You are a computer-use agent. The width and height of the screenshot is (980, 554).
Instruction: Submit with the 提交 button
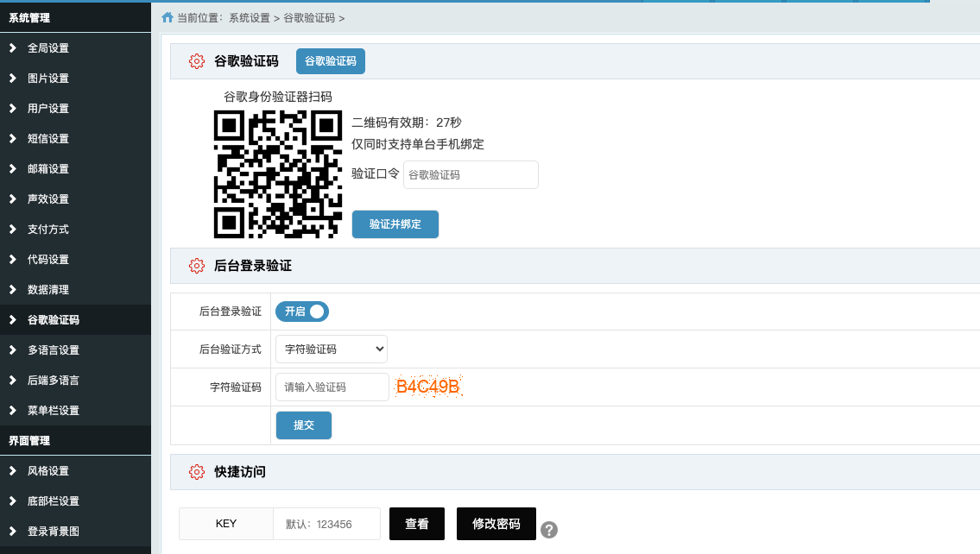(304, 425)
